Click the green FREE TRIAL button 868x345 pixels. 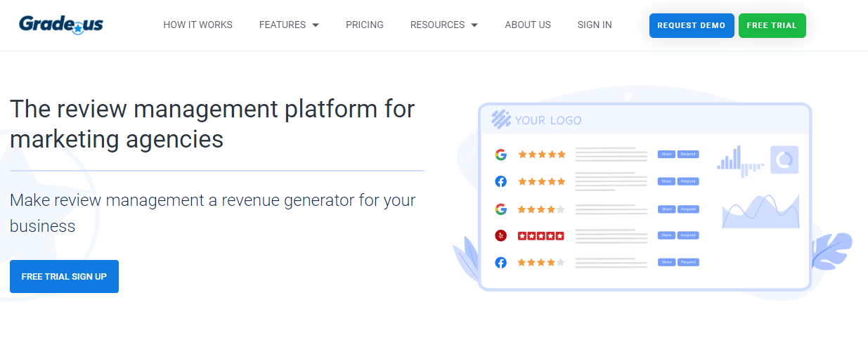point(772,25)
